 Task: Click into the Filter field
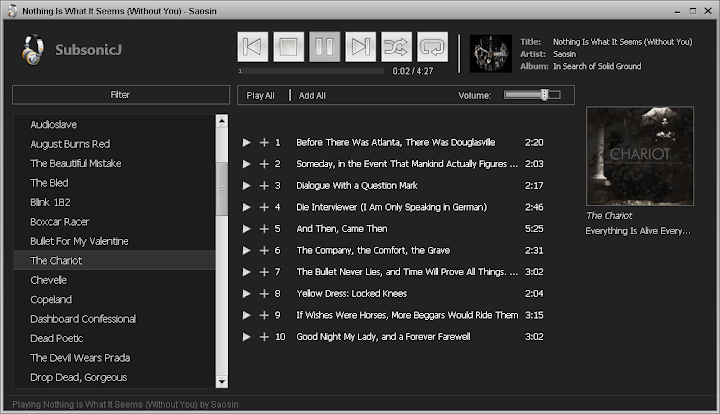[x=121, y=95]
